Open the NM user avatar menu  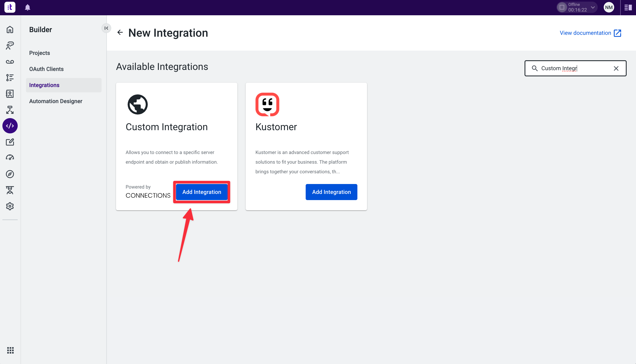[609, 7]
